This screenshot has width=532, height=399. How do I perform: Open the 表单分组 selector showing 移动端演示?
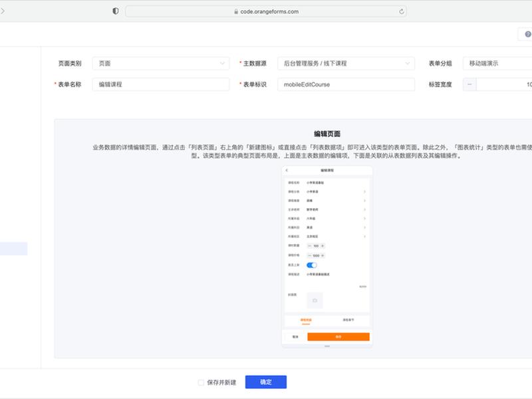pos(497,63)
